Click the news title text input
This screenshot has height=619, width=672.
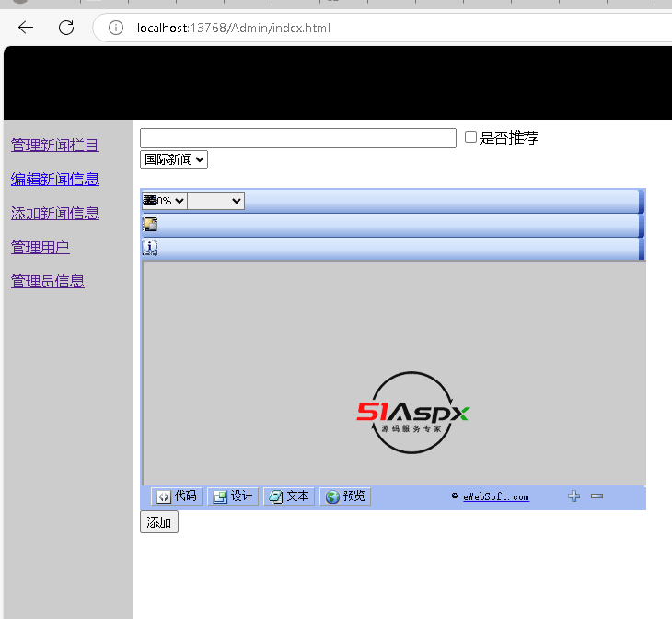[x=297, y=138]
